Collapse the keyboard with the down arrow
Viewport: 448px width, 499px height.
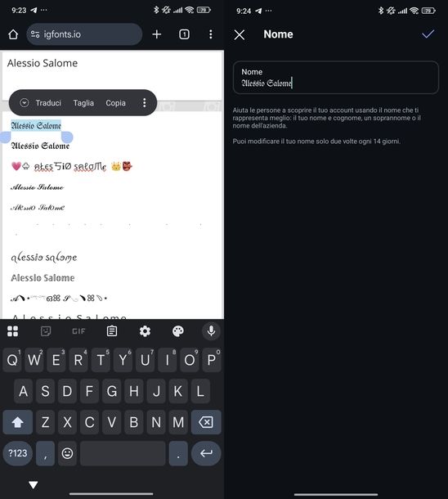pyautogui.click(x=33, y=484)
